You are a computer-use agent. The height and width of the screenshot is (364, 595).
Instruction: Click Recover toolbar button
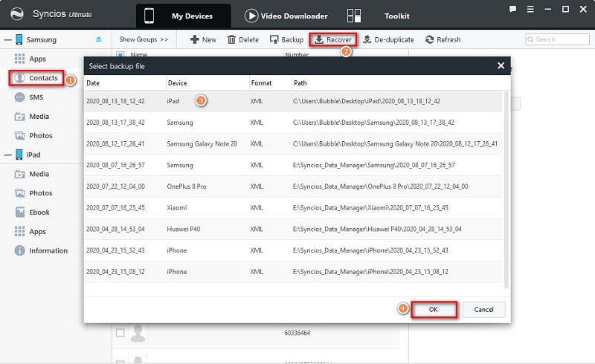(x=332, y=39)
